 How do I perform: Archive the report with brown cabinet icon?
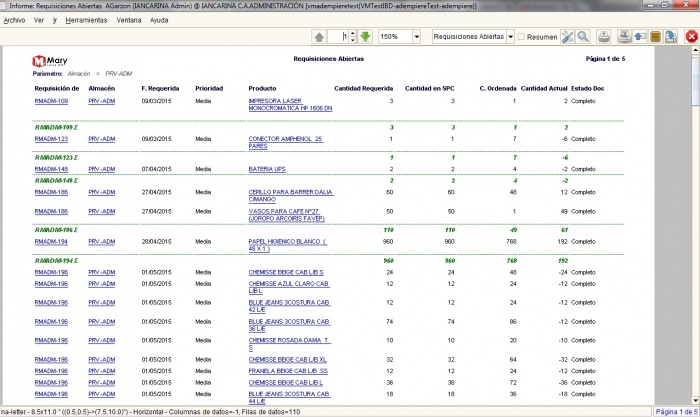[655, 37]
